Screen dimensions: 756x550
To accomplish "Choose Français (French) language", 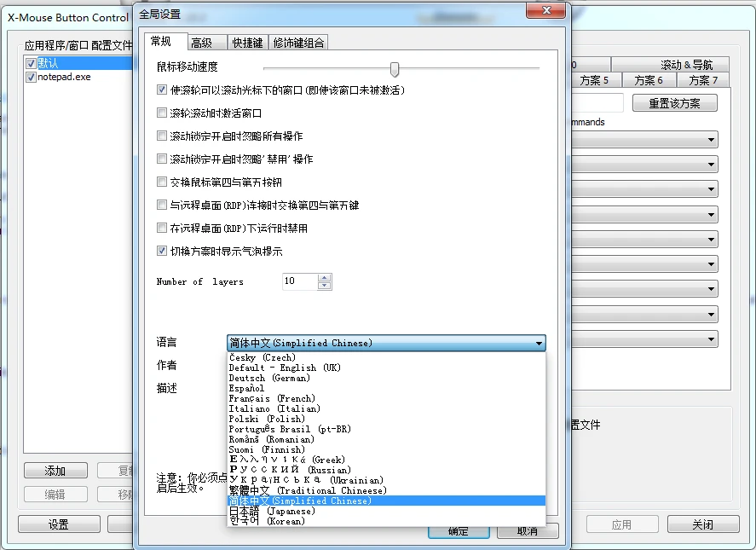I will coord(386,398).
